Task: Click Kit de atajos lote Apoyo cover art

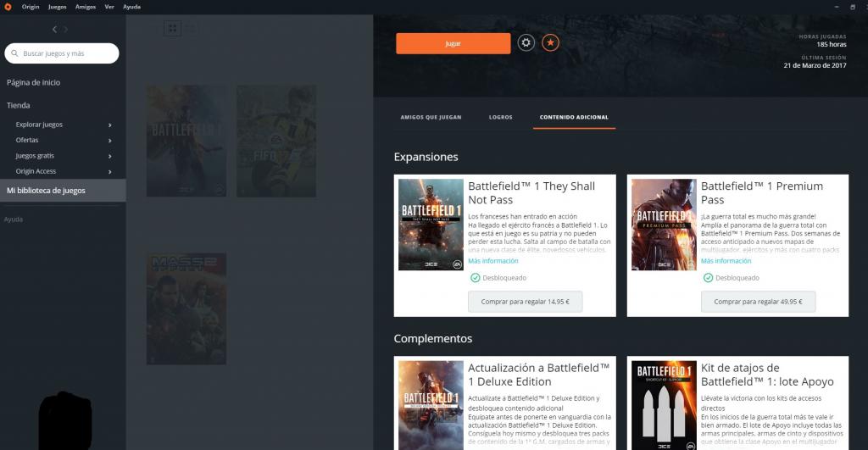Action: (x=664, y=405)
